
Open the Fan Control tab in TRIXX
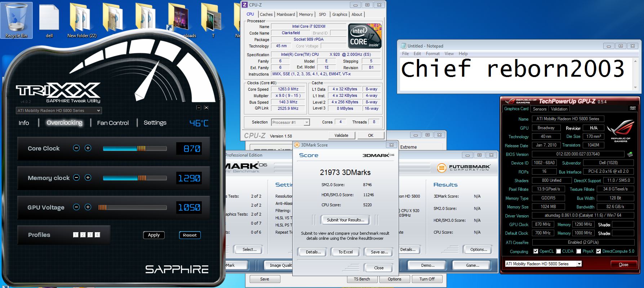tap(113, 123)
